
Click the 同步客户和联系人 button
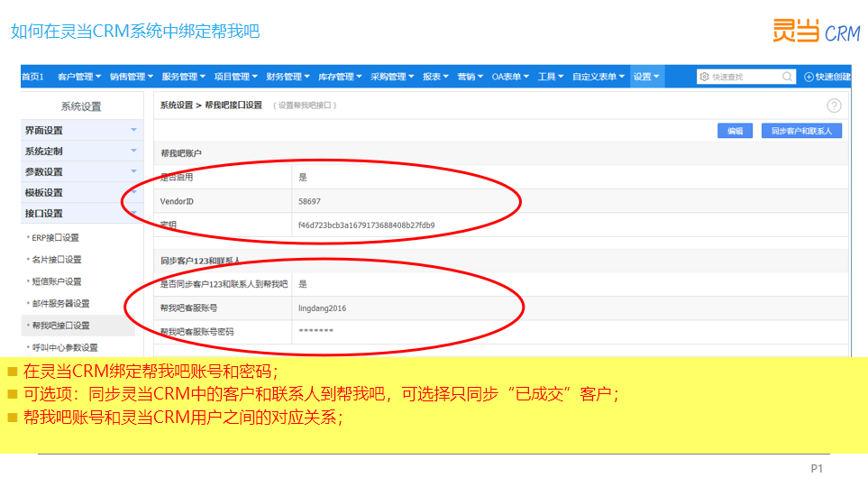pos(801,131)
